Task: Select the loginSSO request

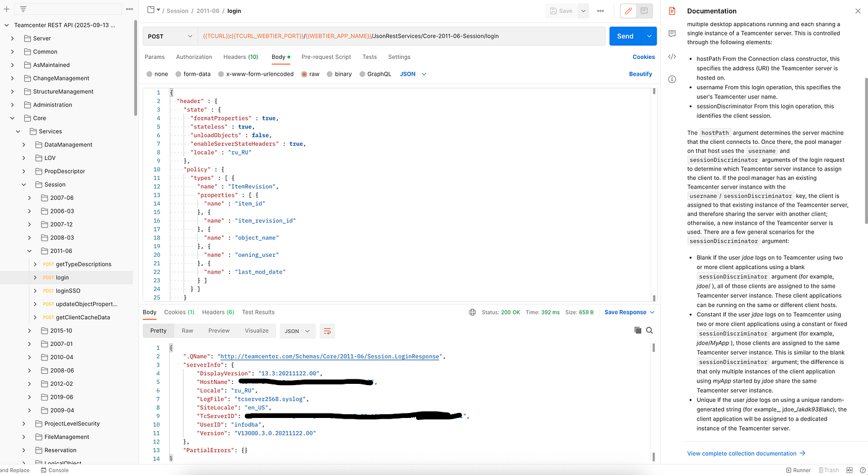Action: click(68, 291)
